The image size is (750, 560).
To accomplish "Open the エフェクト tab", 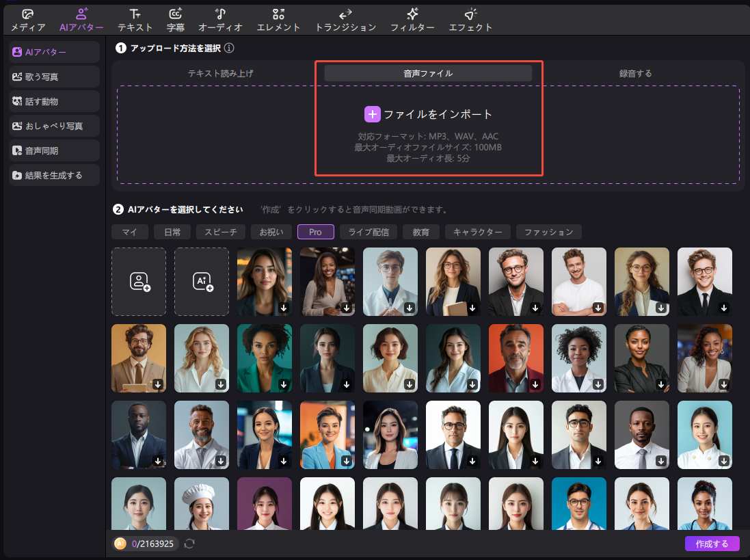I will click(x=470, y=21).
